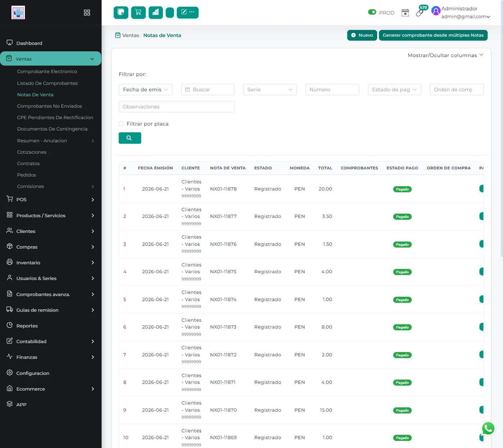The height and width of the screenshot is (448, 503).
Task: Open Pedidos menu item
Action: pyautogui.click(x=27, y=175)
